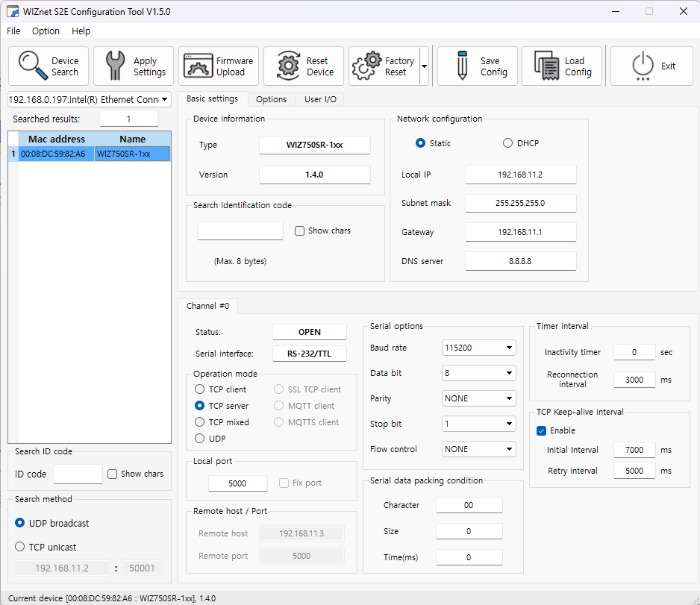Toggle TCP Keep-alive Enable checkbox
700x605 pixels.
click(x=542, y=430)
